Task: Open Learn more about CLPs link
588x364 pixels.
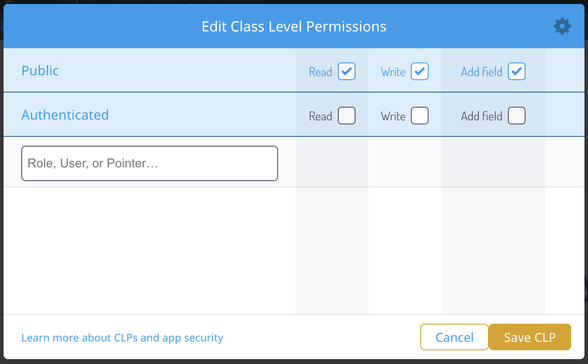Action: (122, 338)
